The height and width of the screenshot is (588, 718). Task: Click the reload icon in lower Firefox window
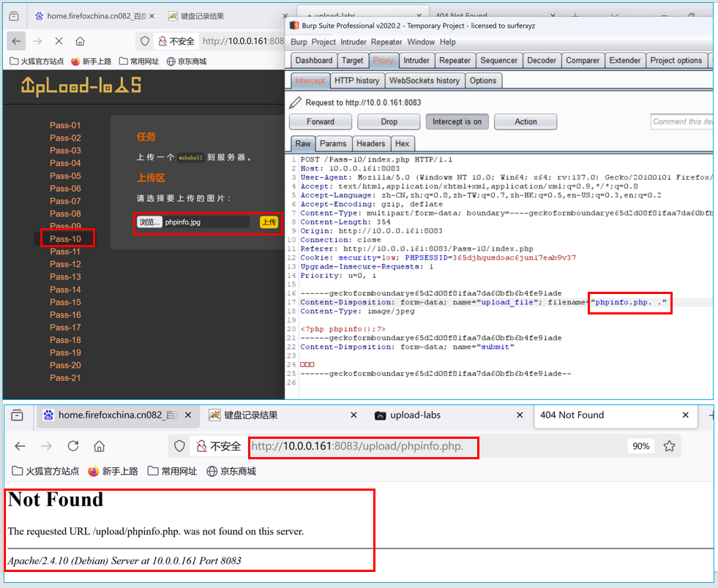[73, 446]
